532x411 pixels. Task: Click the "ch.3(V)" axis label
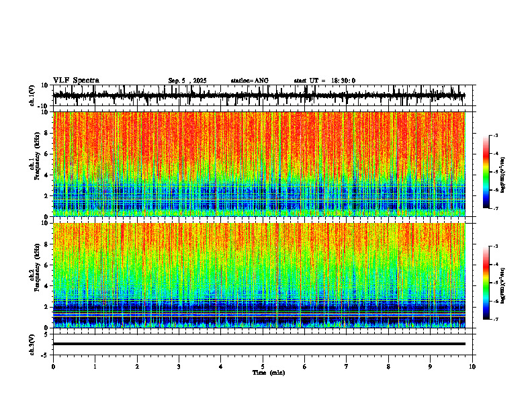(32, 345)
